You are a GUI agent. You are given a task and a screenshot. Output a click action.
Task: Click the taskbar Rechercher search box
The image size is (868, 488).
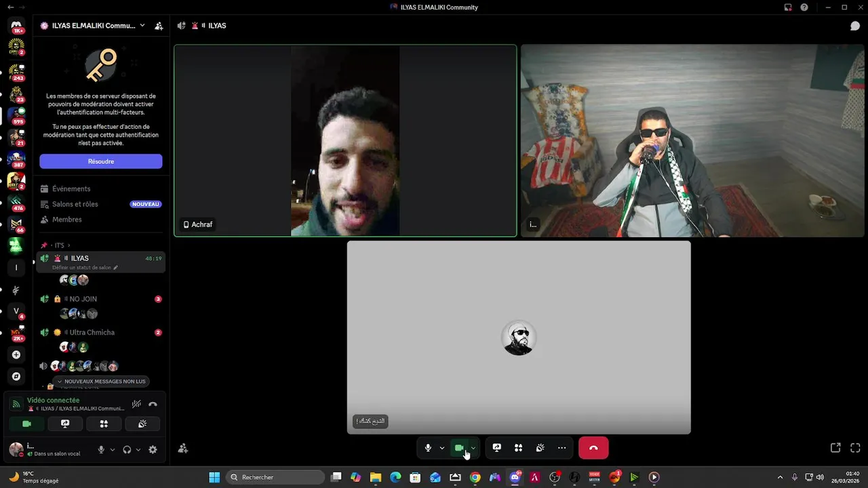click(275, 477)
